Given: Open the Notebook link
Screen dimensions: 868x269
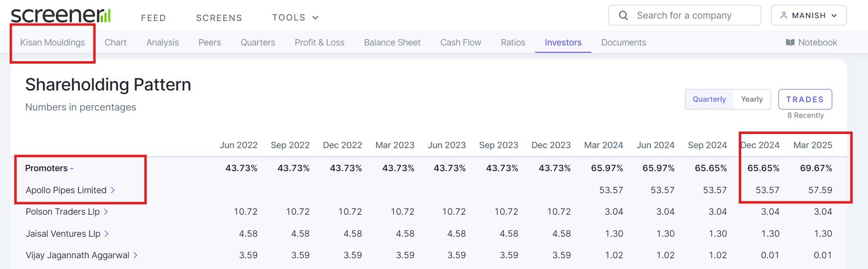Looking at the screenshot, I should pyautogui.click(x=812, y=43).
